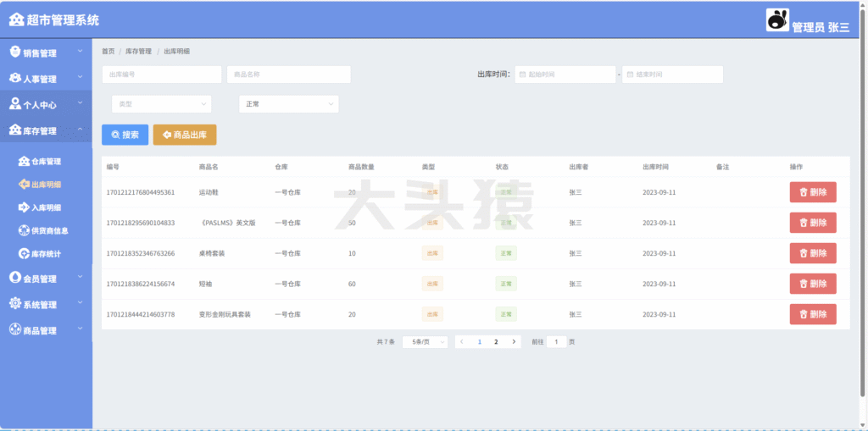This screenshot has width=868, height=431.
Task: Click the 销售管理 sidebar icon
Action: tap(16, 52)
